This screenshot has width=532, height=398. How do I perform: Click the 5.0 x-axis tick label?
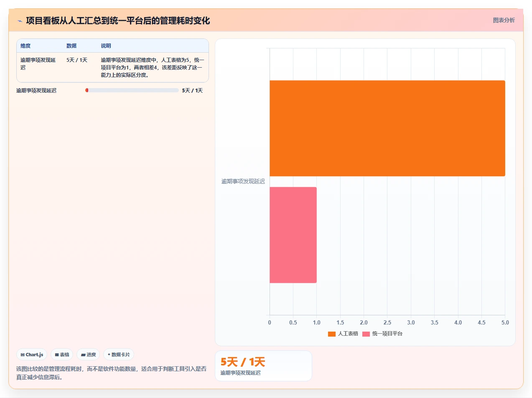click(x=505, y=322)
